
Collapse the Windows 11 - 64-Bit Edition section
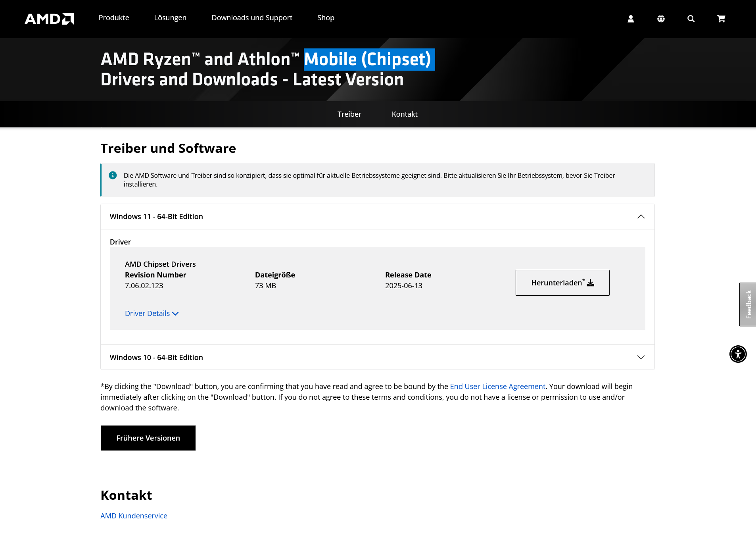click(377, 217)
